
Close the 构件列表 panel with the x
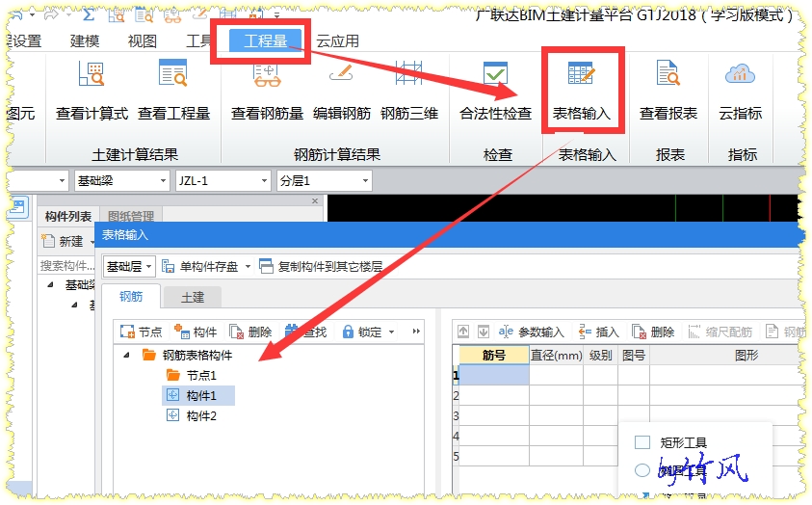click(315, 201)
